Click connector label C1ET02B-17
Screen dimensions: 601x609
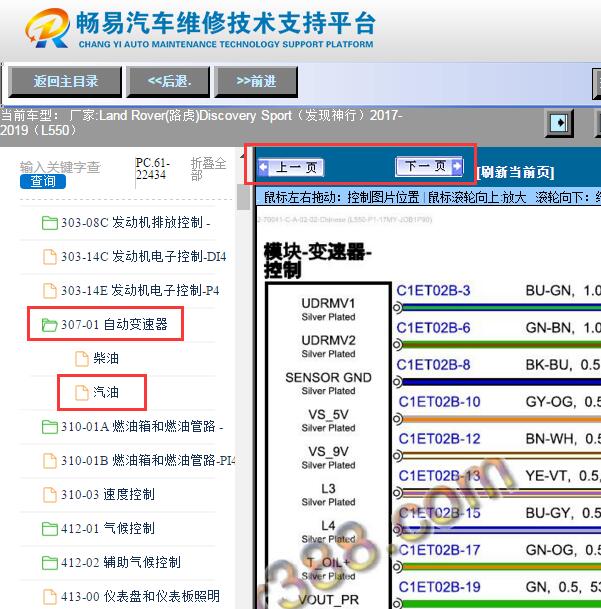pyautogui.click(x=439, y=550)
